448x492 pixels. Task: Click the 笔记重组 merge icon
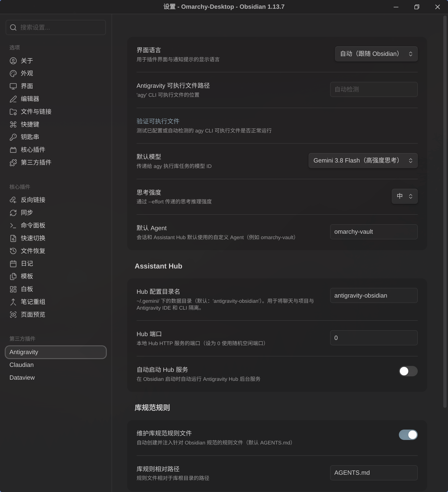pos(13,302)
